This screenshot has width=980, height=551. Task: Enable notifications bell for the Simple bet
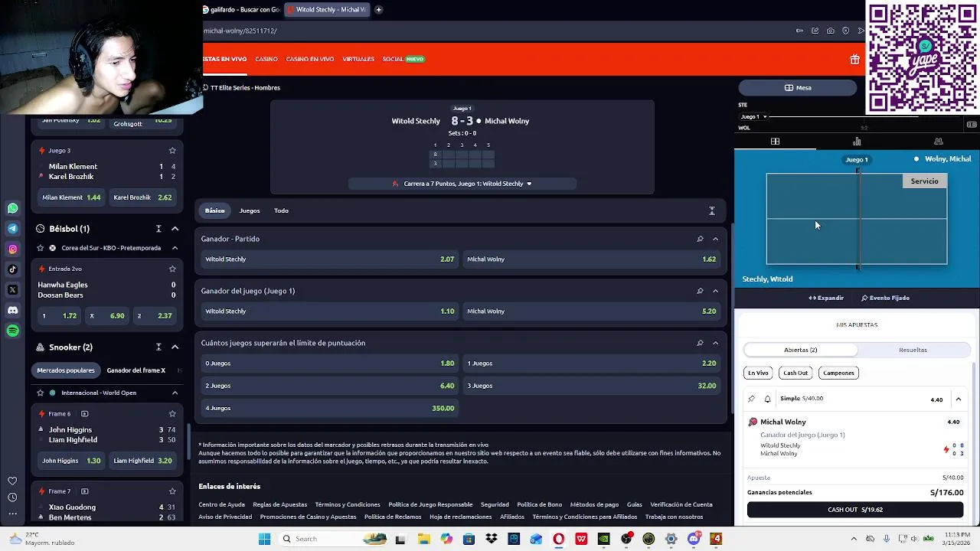point(767,399)
